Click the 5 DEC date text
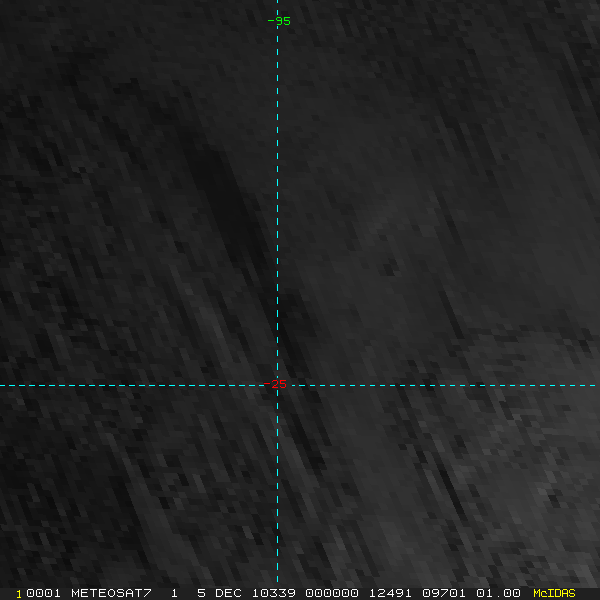 click(219, 593)
